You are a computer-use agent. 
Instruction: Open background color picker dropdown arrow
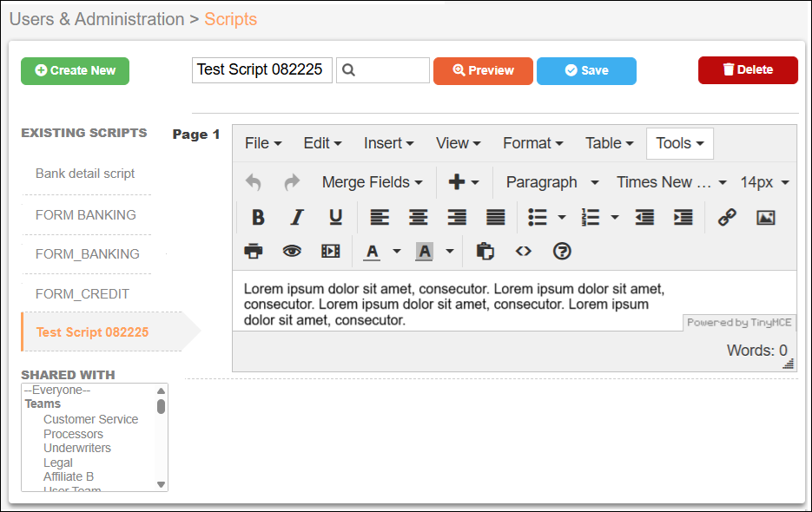[450, 251]
